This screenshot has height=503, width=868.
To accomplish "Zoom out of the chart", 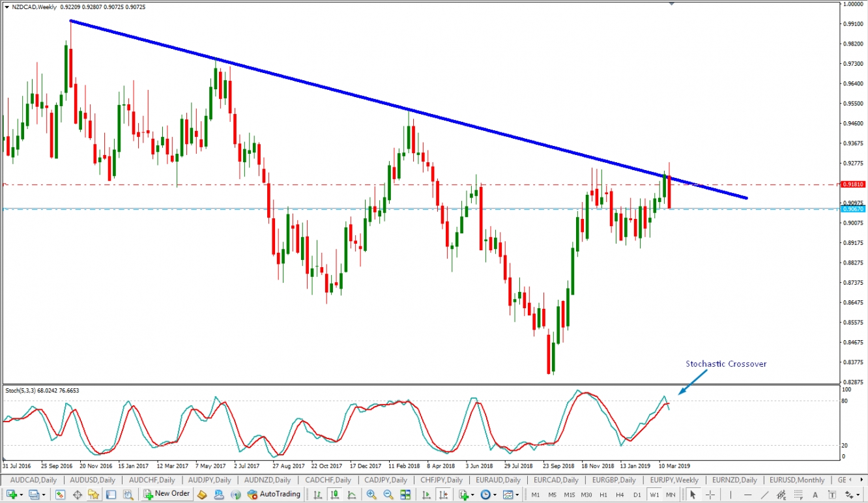I will click(388, 495).
